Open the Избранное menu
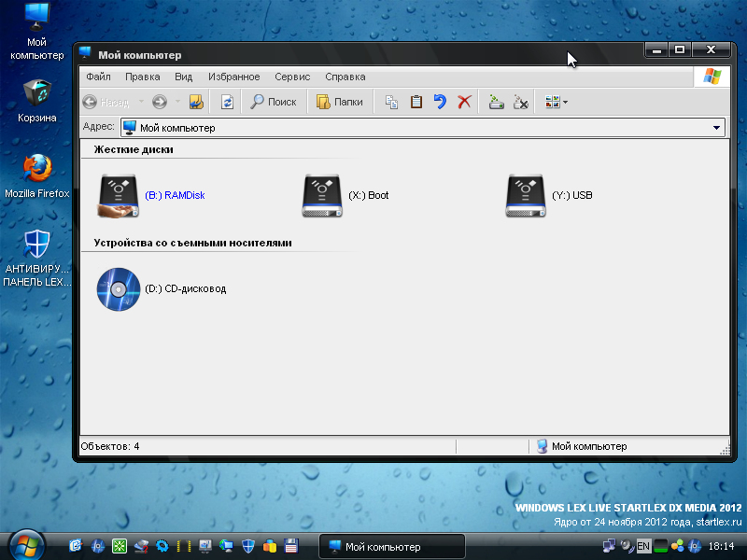The image size is (747, 560). click(233, 77)
